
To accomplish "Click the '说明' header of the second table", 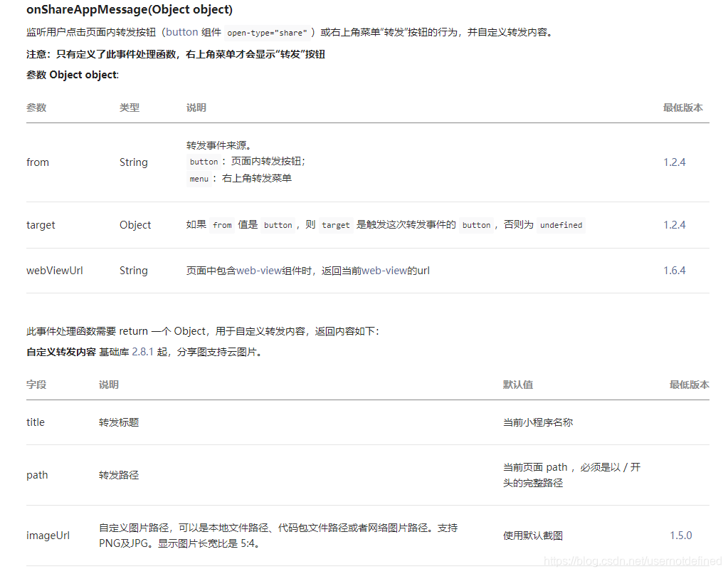I will pyautogui.click(x=109, y=385).
